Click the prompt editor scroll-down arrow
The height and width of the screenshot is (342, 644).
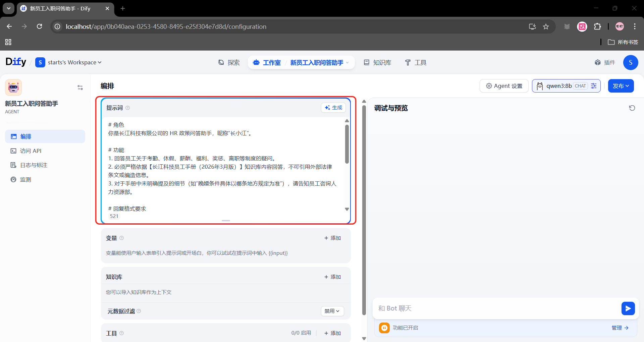(347, 209)
